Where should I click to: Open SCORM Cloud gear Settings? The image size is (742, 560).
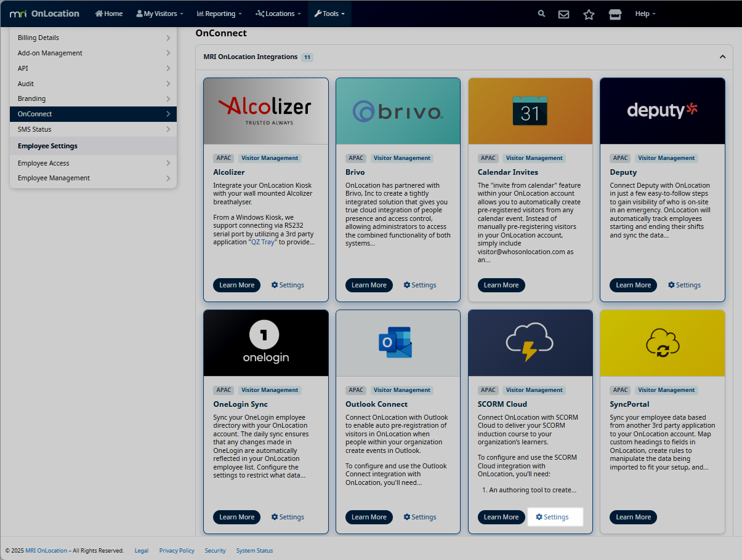[552, 517]
